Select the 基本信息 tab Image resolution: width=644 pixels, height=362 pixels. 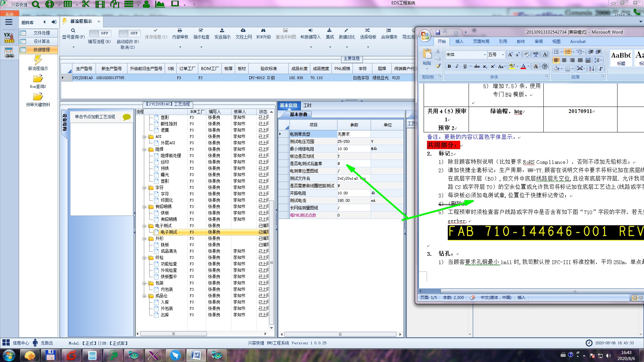click(288, 105)
